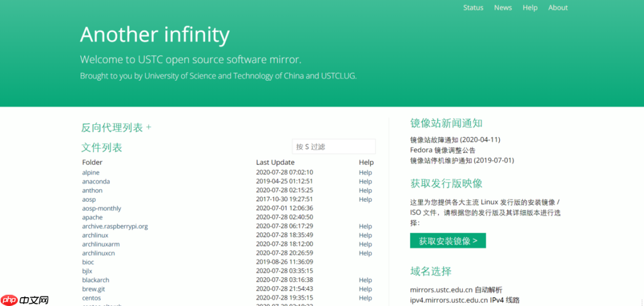Click the 文件列表 heading

pyautogui.click(x=101, y=148)
